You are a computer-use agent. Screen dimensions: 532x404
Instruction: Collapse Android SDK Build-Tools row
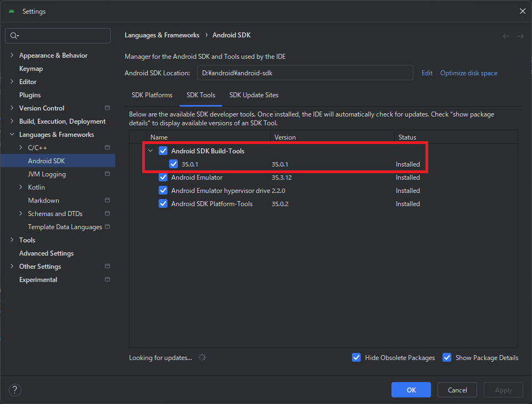tap(150, 151)
